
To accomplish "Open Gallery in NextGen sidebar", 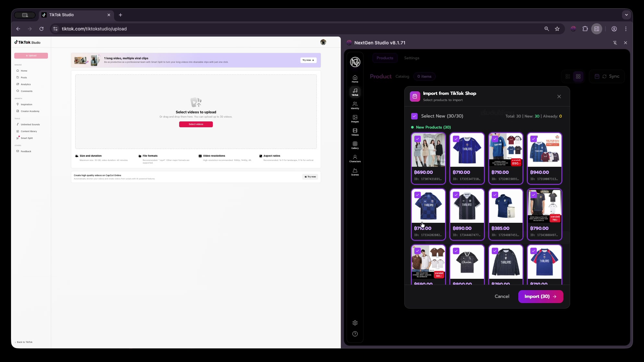I will pyautogui.click(x=355, y=145).
